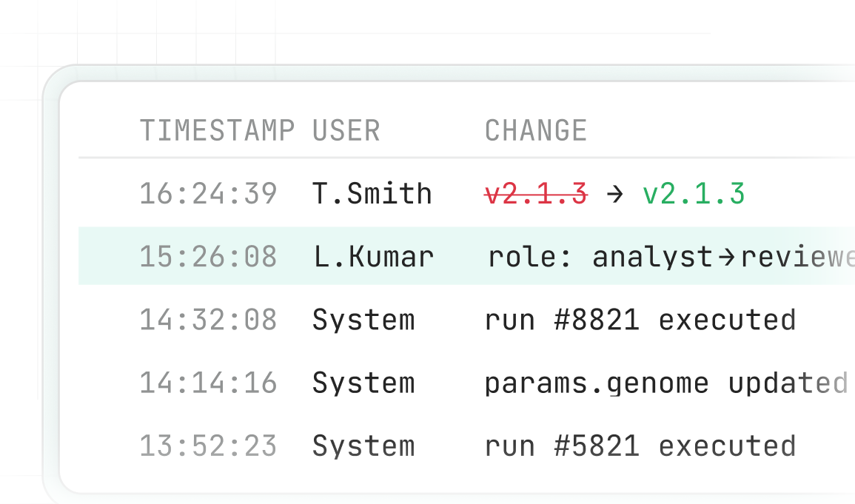Select the System user in the 13:52:23 row
Screen dimensions: 855x504
[363, 446]
